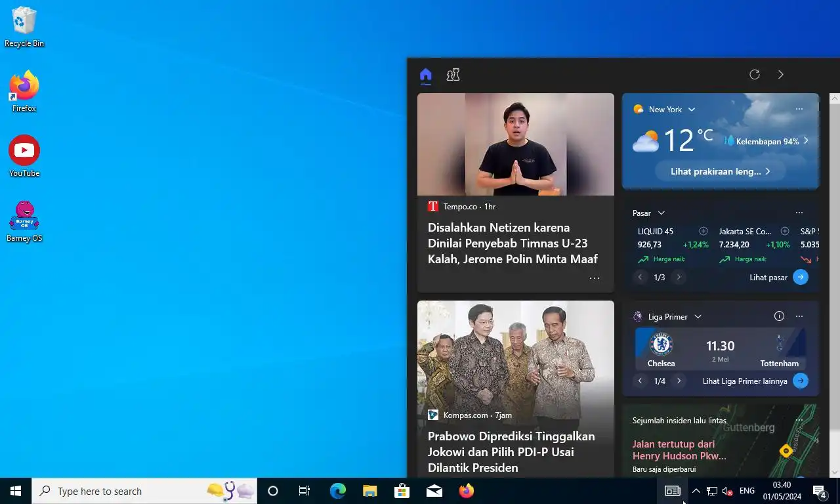
Task: Click the Type here to search box
Action: coord(144,491)
